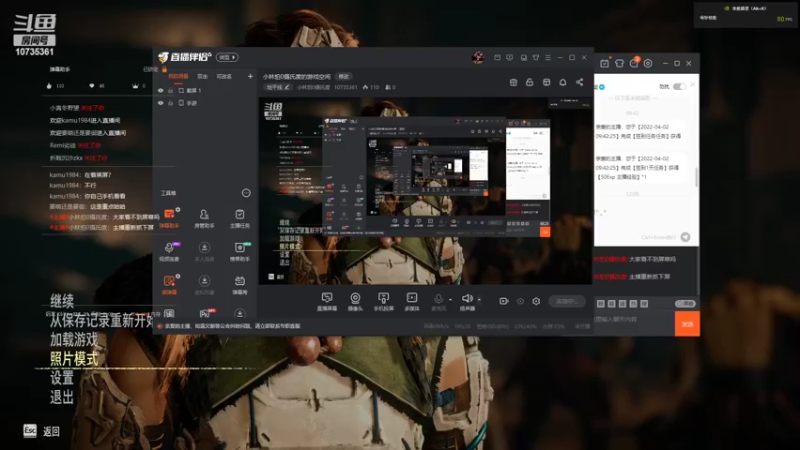Toggle the preview eye icon in the bottom toolbar
800x450 pixels.
pos(520,301)
